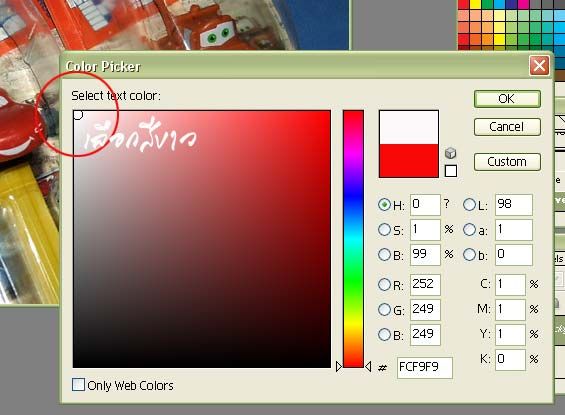Click the web-safe color square below the cube
565x415 pixels.
click(451, 171)
